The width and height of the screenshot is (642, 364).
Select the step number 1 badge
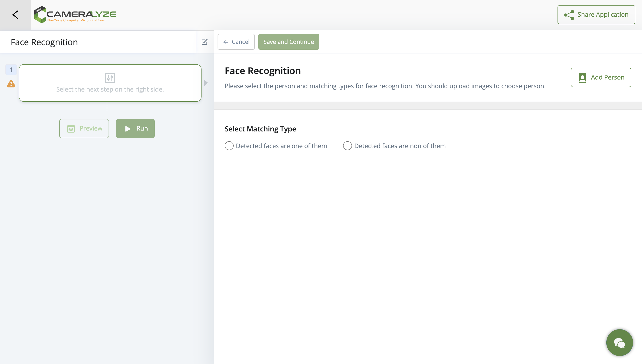pyautogui.click(x=11, y=70)
